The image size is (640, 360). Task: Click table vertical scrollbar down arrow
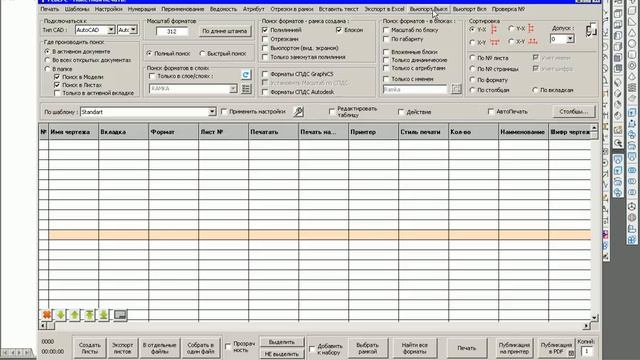(x=594, y=317)
